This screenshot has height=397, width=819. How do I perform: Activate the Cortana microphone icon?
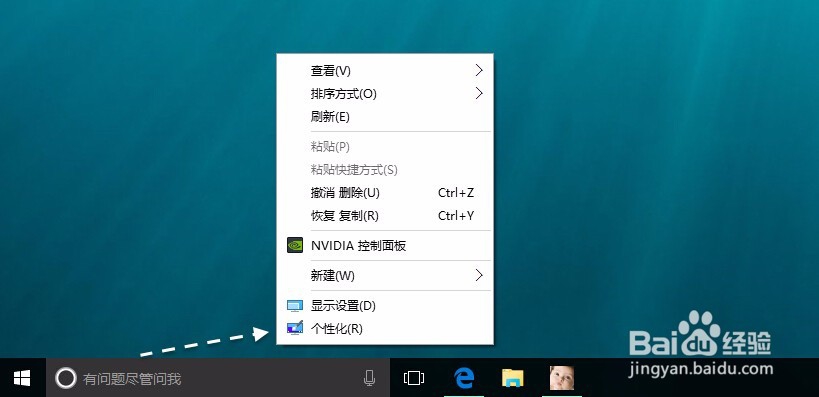(x=369, y=378)
